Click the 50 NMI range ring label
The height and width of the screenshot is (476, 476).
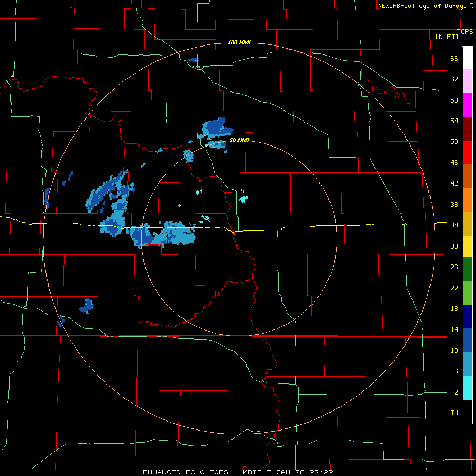[239, 140]
